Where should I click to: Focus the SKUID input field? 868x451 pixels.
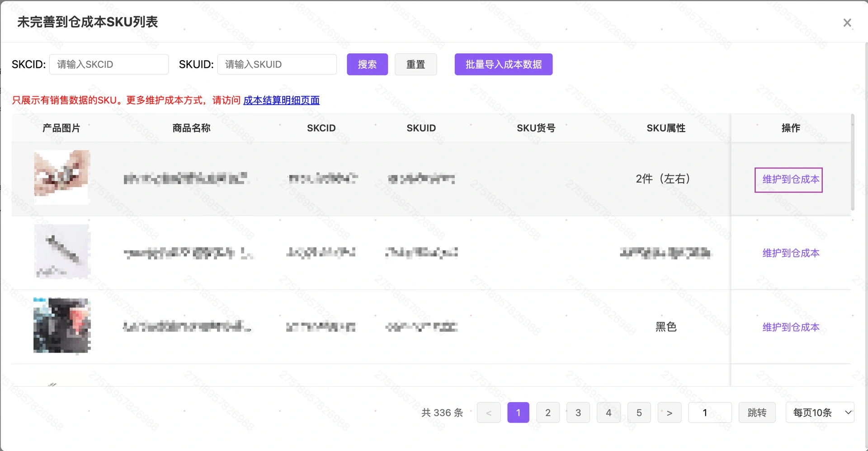pyautogui.click(x=277, y=64)
